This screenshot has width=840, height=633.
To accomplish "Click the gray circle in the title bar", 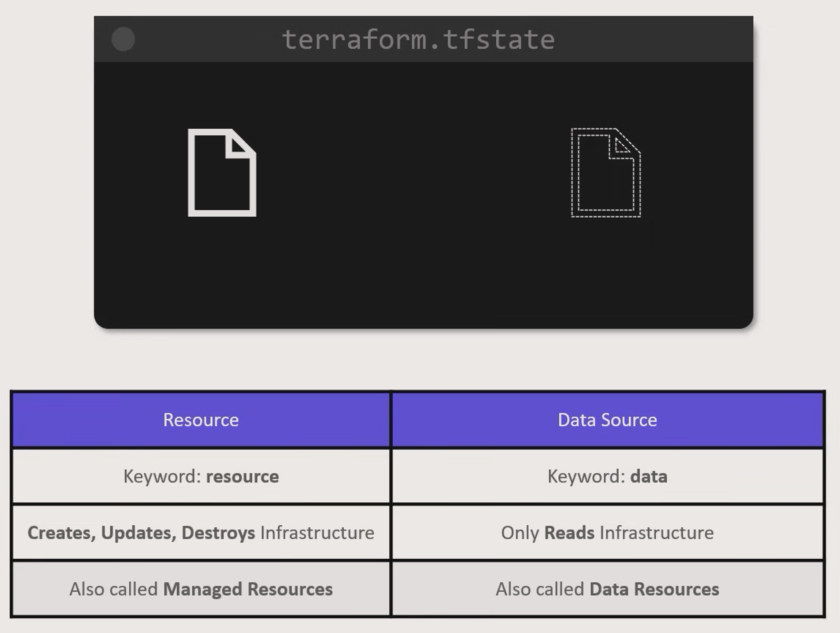I will tap(123, 39).
